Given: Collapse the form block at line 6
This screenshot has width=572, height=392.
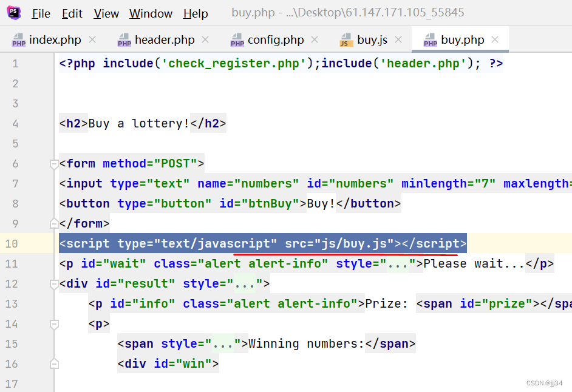Looking at the screenshot, I should click(x=54, y=164).
